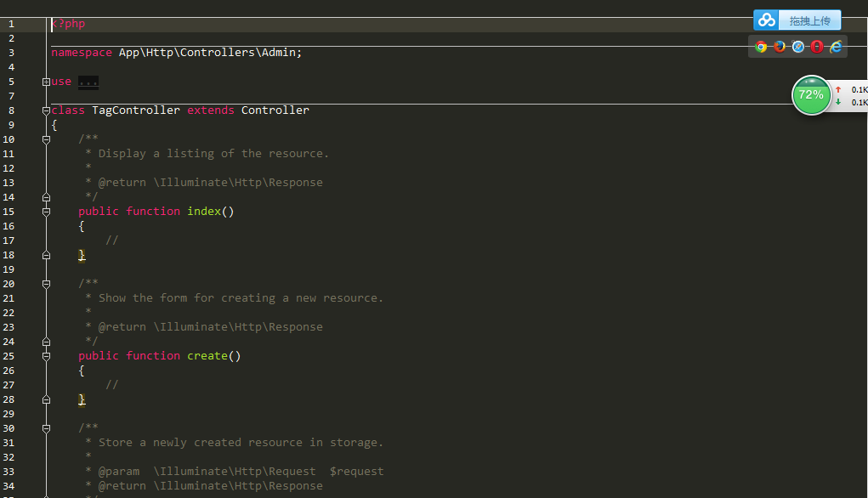The height and width of the screenshot is (498, 868).
Task: Collapse the doc comment starting on line 10
Action: (47, 139)
